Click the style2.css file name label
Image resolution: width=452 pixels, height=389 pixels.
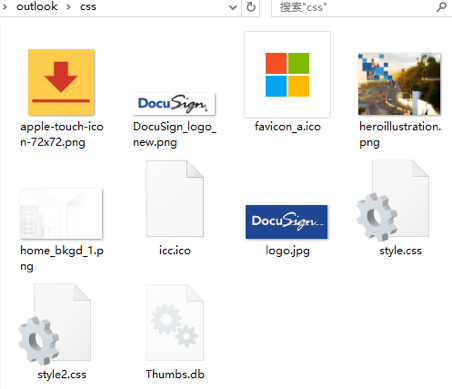(x=62, y=375)
